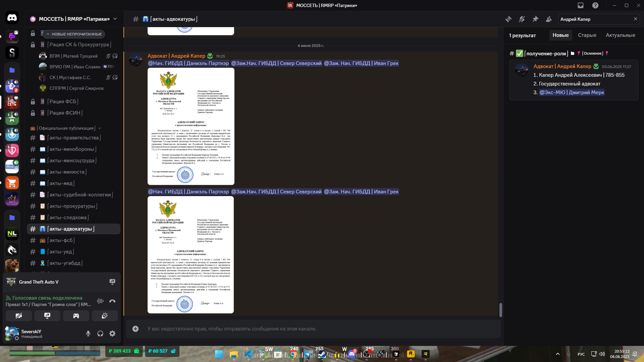Viewport: 644px width, 362px height.
Task: Open noise suppression settings
Action: tap(100, 301)
